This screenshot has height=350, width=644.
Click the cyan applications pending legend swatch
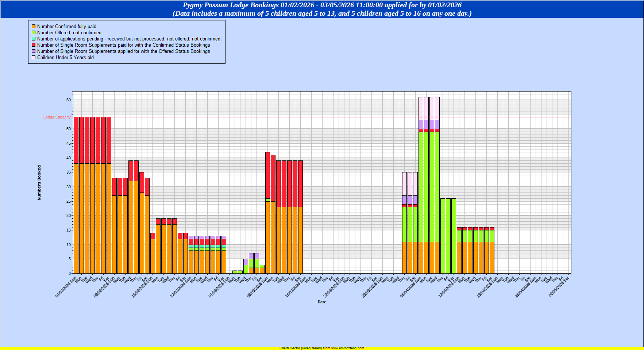point(34,39)
